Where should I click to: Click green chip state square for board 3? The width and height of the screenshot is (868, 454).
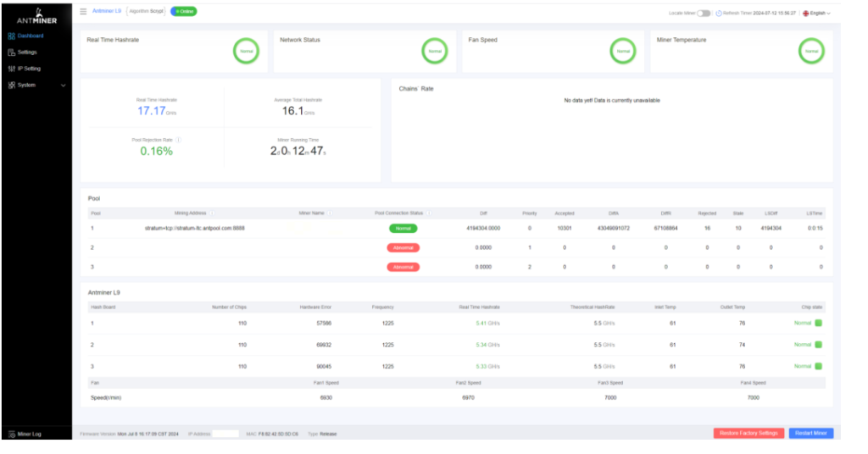(819, 366)
